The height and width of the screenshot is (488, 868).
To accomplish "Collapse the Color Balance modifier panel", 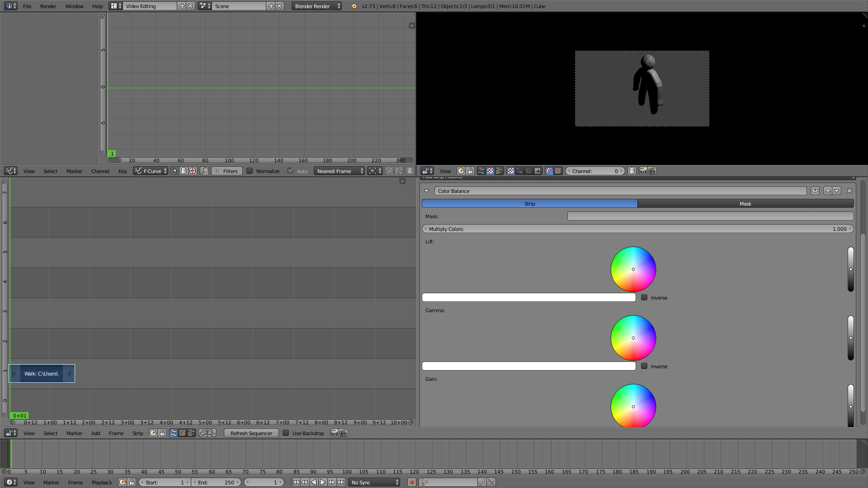I will click(426, 191).
